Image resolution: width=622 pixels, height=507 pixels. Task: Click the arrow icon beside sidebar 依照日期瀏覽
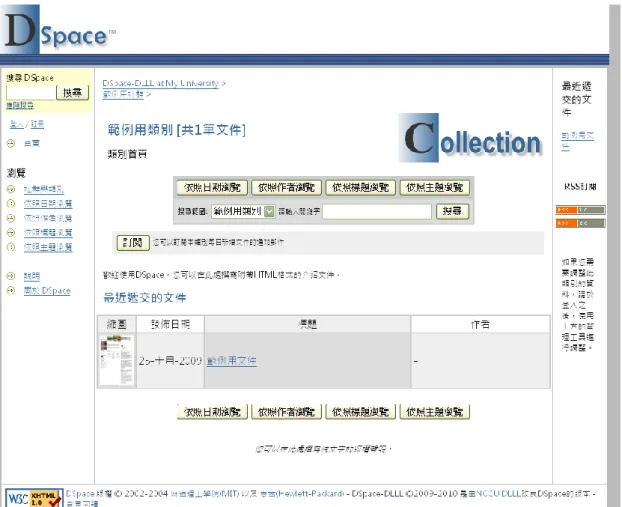pyautogui.click(x=11, y=204)
